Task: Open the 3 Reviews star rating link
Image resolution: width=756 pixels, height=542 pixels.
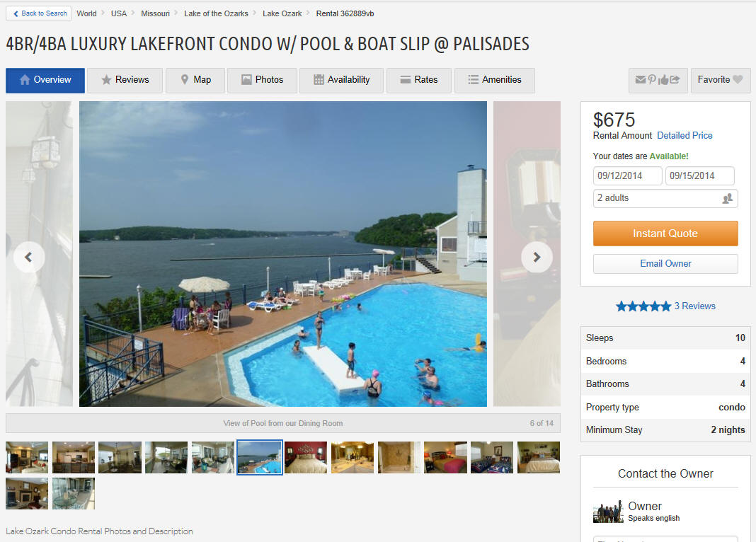Action: 665,306
